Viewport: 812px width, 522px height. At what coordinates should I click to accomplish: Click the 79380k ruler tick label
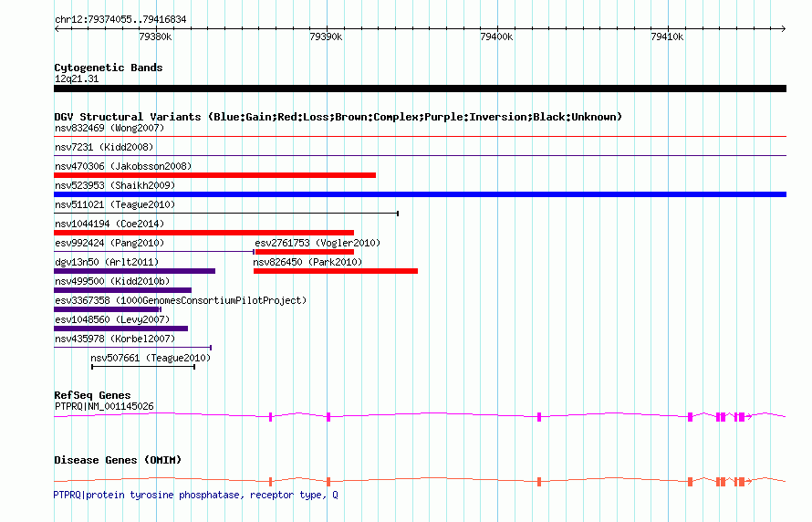tap(155, 37)
